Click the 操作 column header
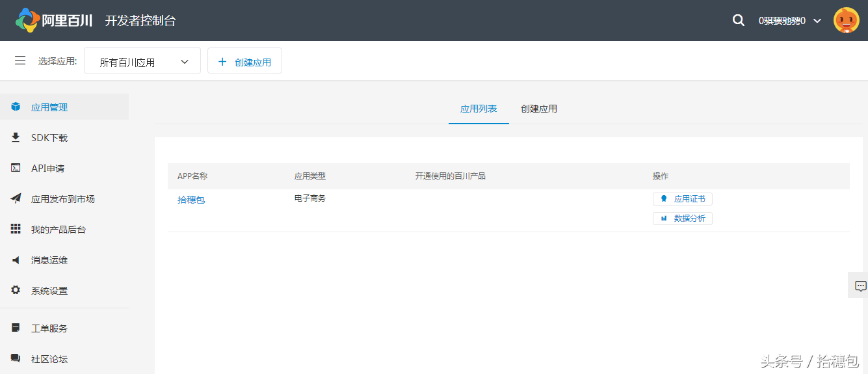 pyautogui.click(x=661, y=176)
